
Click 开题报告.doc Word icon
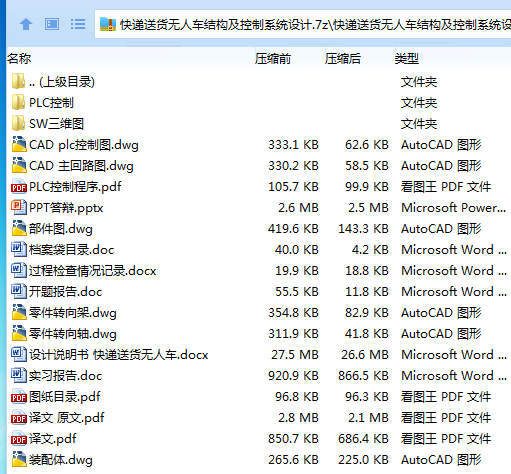(19, 291)
